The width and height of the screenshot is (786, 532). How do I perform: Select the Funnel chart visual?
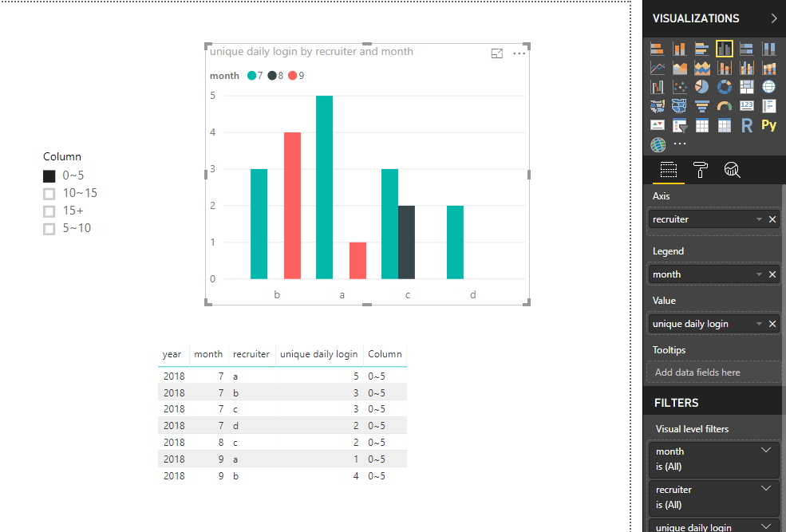tap(701, 106)
